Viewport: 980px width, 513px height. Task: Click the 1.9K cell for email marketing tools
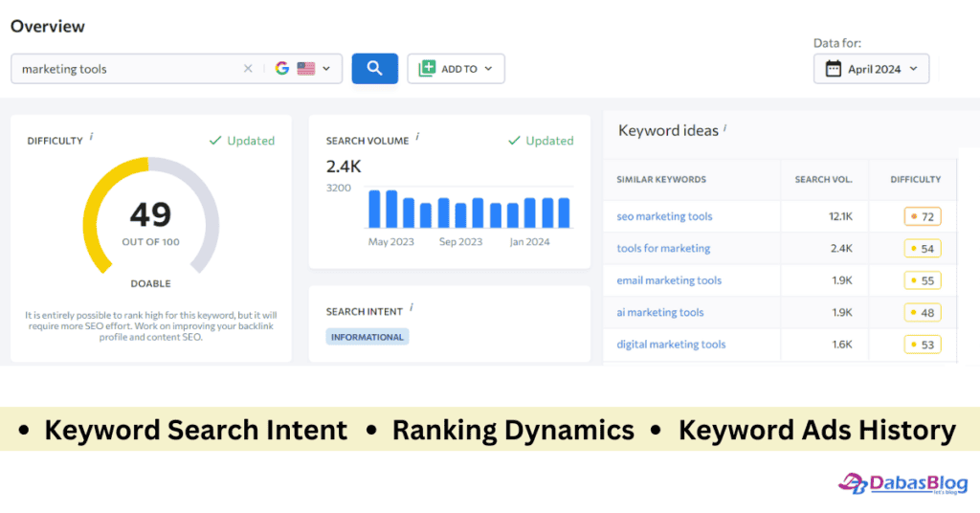(842, 279)
